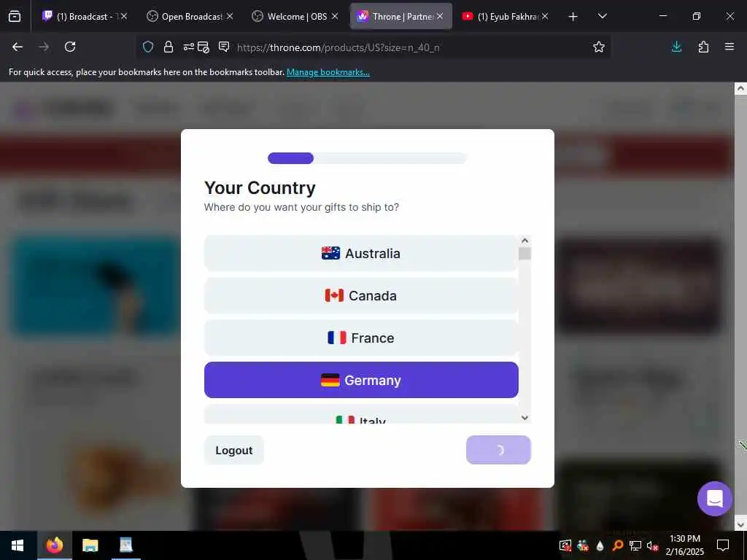Open the extensions puzzle icon
The width and height of the screenshot is (747, 560).
pos(703,47)
